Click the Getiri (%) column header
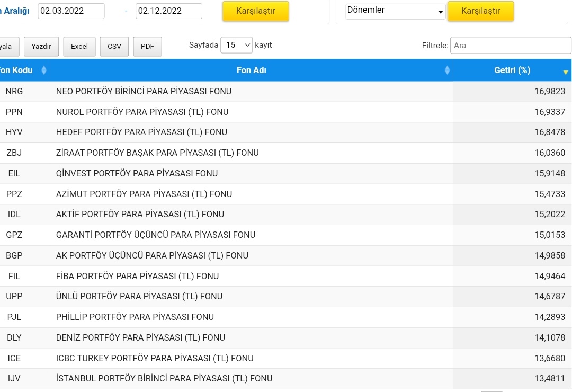 click(x=512, y=70)
